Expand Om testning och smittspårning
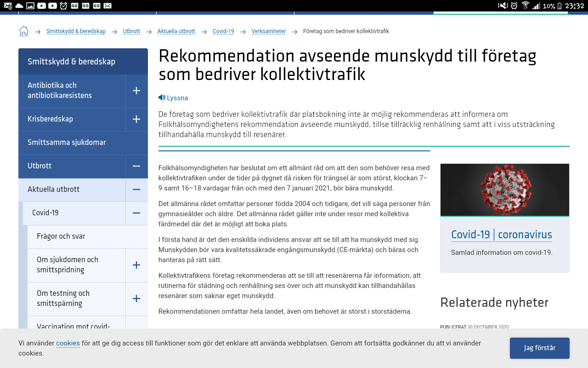 (136, 299)
